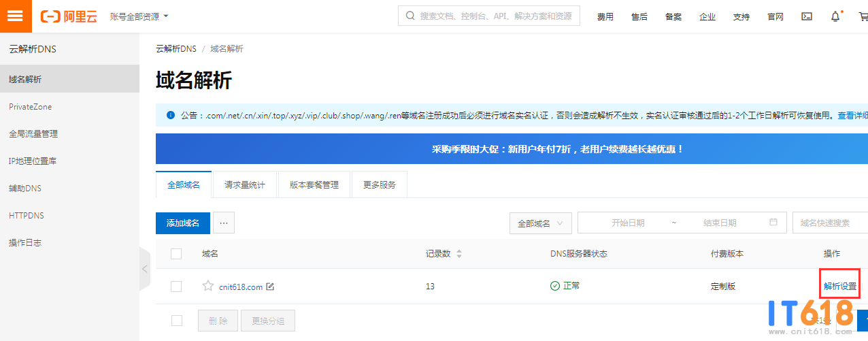Open the notification bell

(x=836, y=16)
